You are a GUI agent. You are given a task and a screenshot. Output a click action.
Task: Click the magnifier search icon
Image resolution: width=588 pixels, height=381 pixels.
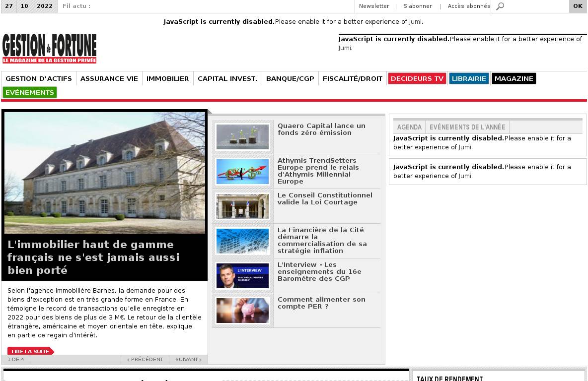500,6
